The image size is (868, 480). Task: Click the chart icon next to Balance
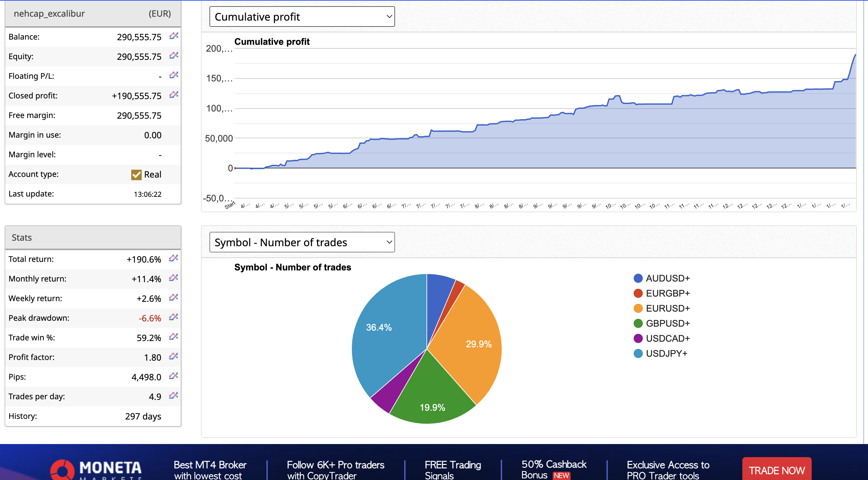click(x=173, y=36)
